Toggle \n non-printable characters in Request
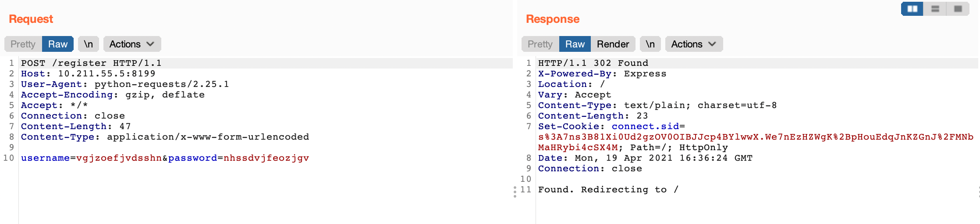The width and height of the screenshot is (980, 224). coord(89,44)
